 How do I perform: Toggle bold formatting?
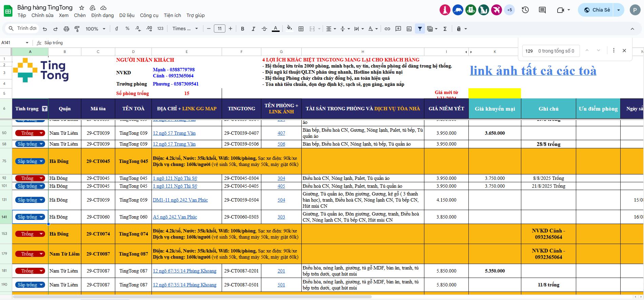[x=242, y=29]
